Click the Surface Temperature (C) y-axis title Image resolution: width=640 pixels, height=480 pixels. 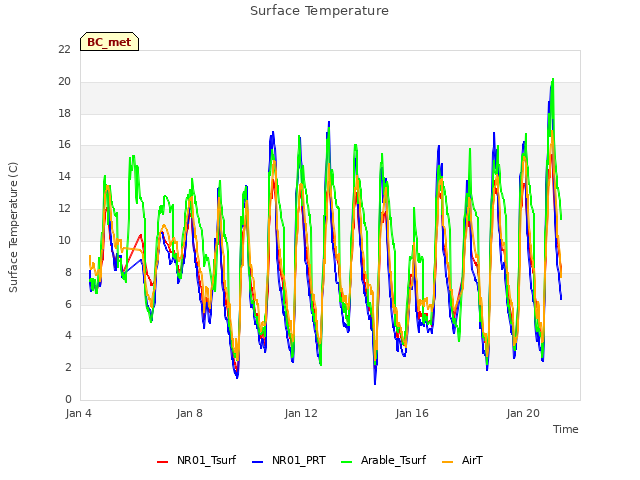tap(13, 227)
